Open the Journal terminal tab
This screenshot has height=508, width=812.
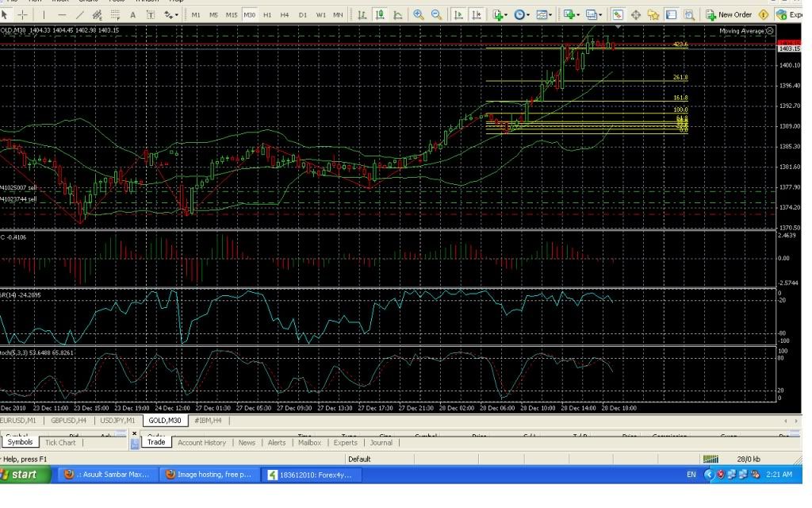pyautogui.click(x=381, y=443)
